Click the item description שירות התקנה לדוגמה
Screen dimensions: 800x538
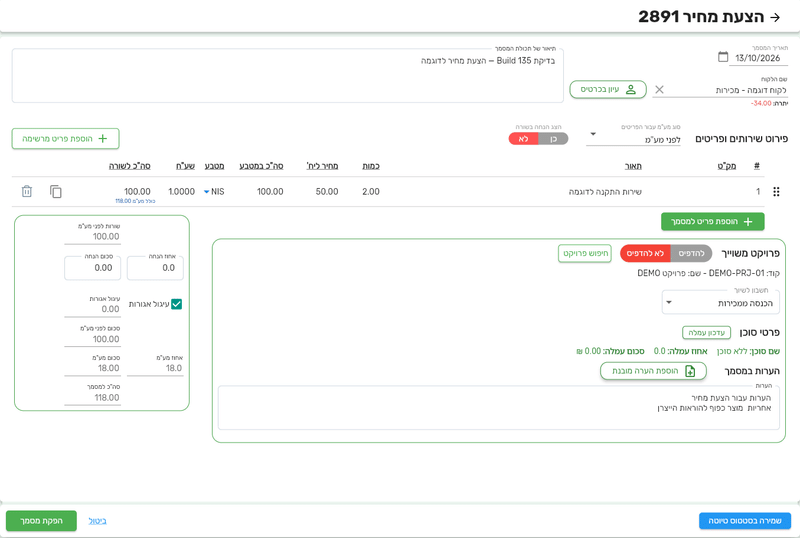(605, 192)
